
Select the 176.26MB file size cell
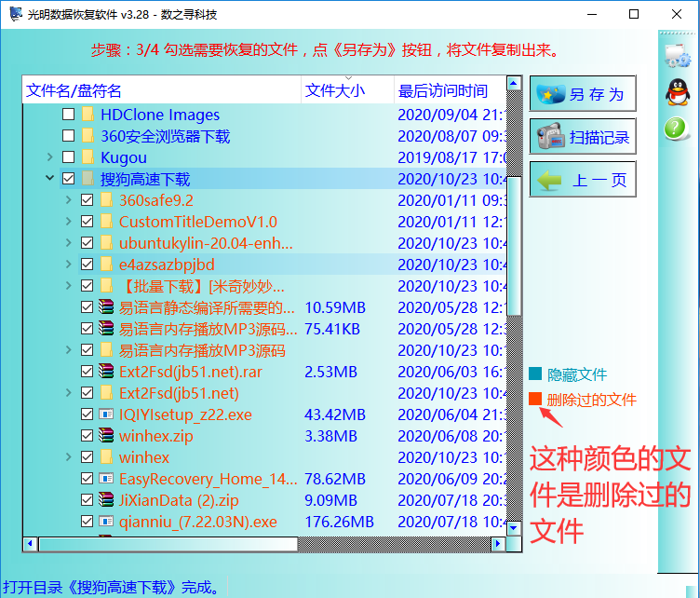(339, 522)
